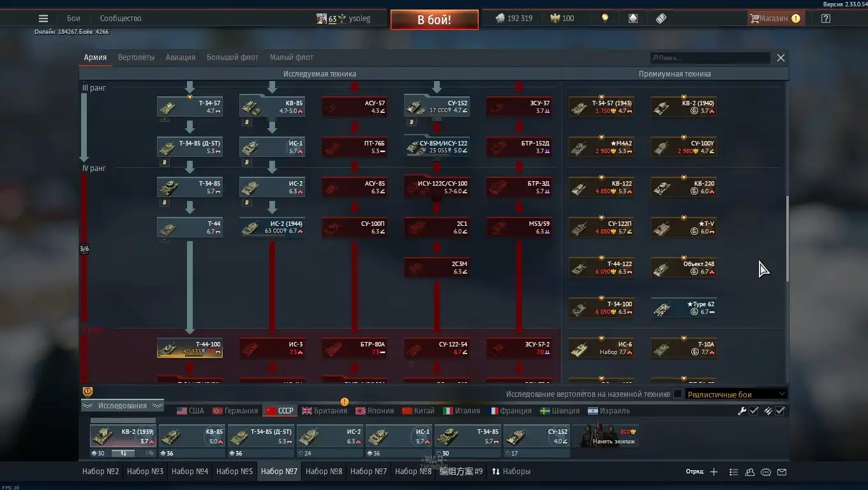
Task: Select the Швеция nation tab
Action: (560, 411)
